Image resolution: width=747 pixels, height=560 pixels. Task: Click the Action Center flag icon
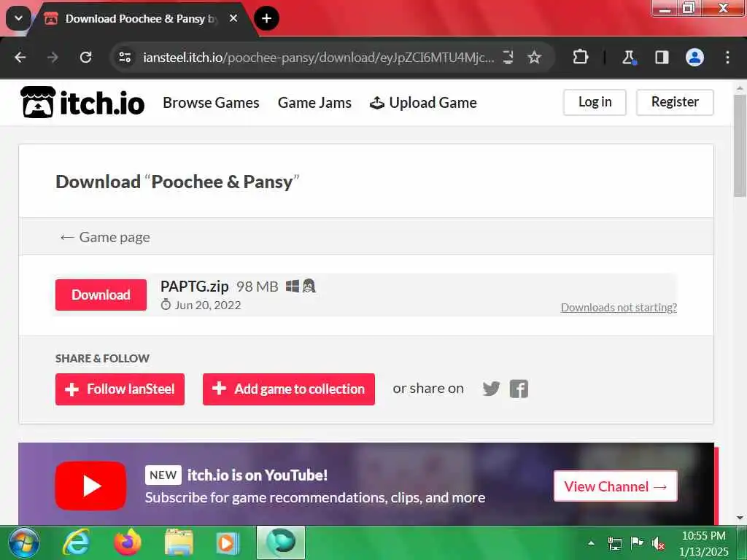pyautogui.click(x=637, y=542)
